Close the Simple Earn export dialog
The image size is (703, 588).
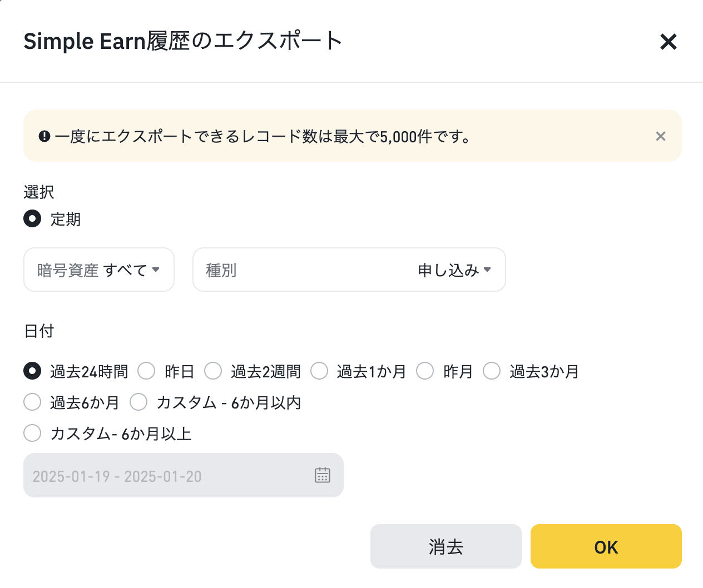click(x=668, y=42)
